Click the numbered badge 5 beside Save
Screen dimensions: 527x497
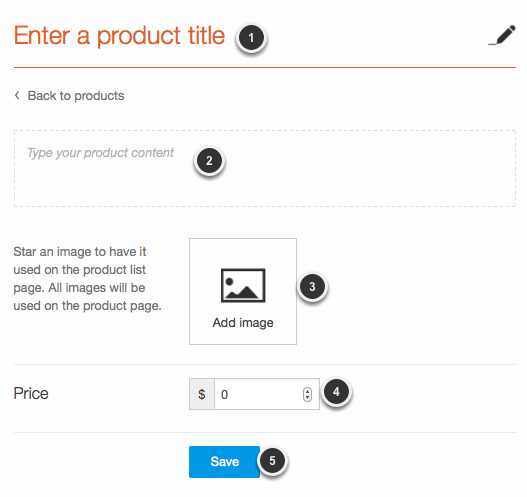pos(272,461)
